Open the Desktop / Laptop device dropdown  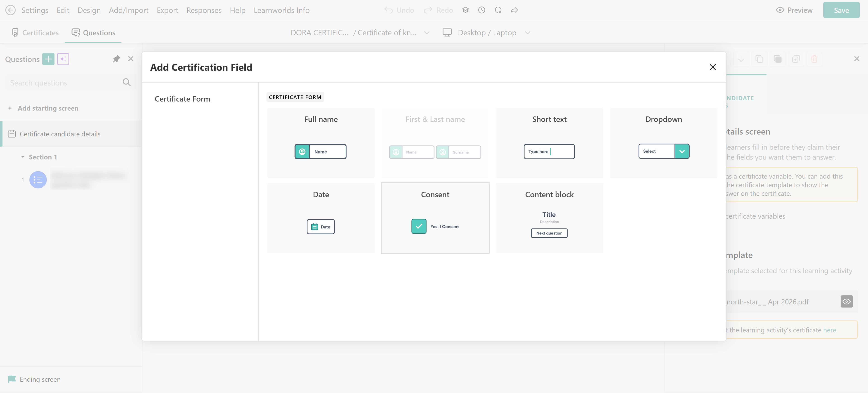pos(486,33)
